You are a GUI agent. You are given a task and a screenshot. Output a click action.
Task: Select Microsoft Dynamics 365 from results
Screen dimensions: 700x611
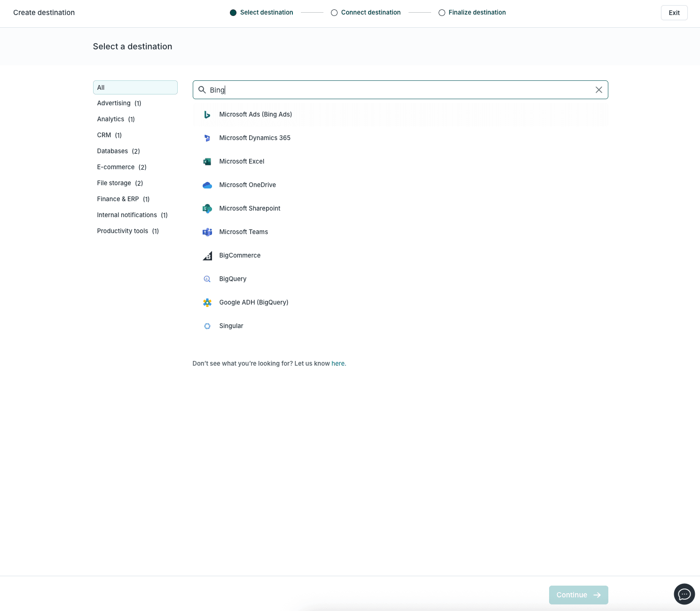(255, 138)
